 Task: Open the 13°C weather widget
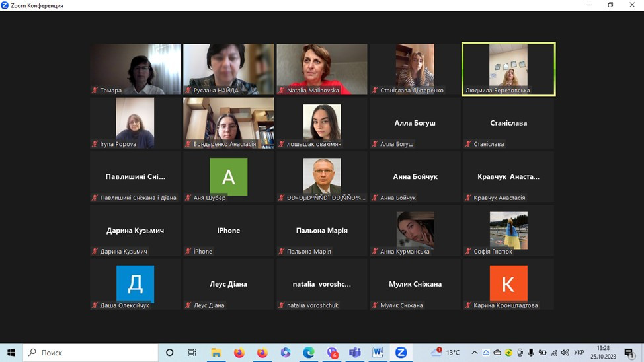point(446,353)
